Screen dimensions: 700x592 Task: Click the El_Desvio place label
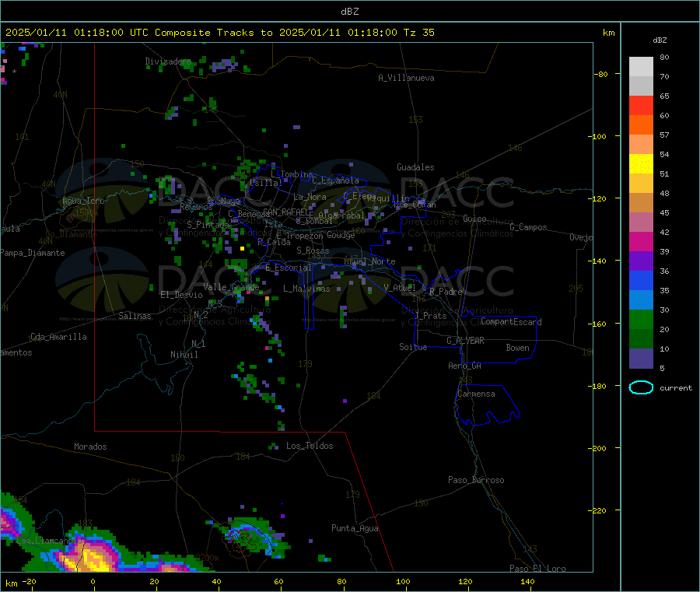click(182, 295)
